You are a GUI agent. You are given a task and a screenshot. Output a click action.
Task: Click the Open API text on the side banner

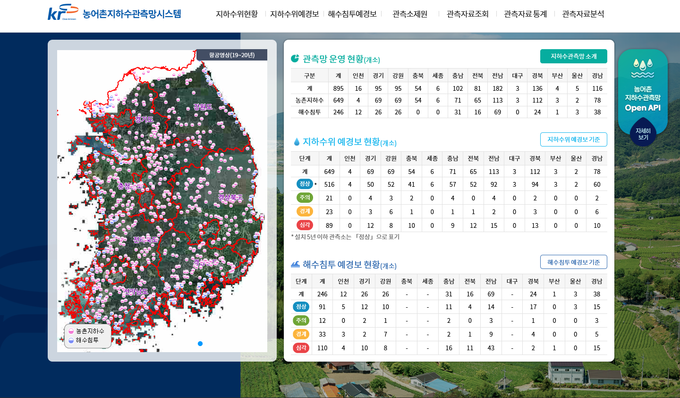coord(643,108)
